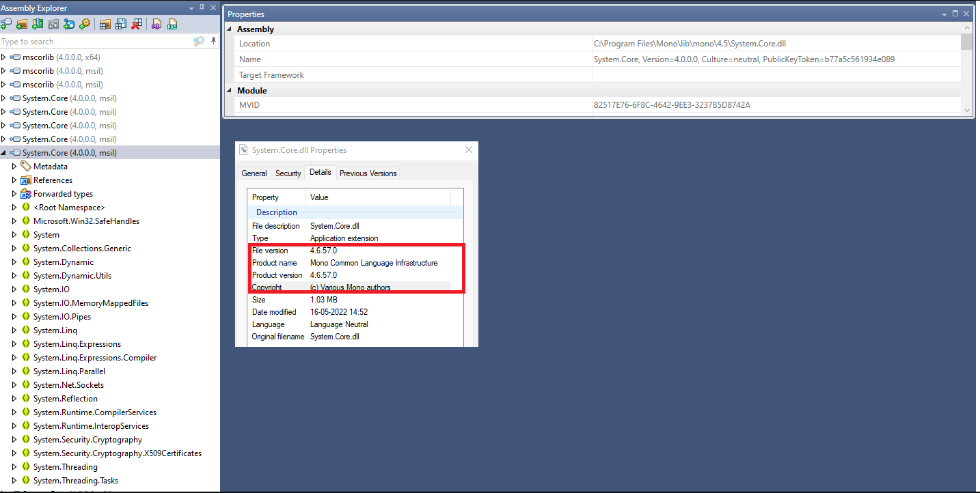980x493 pixels.
Task: Collapse the selected System.Core assembly node
Action: (x=5, y=152)
